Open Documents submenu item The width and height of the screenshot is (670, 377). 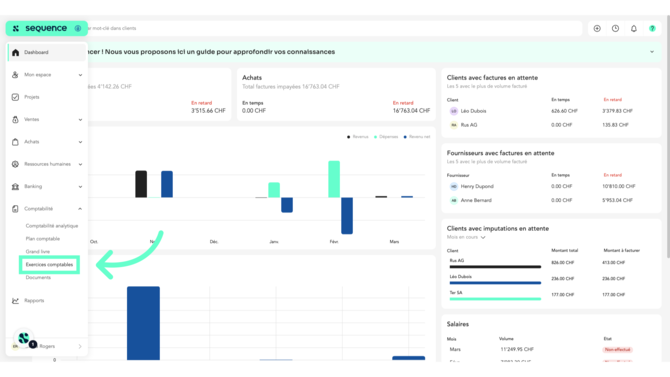click(x=38, y=278)
